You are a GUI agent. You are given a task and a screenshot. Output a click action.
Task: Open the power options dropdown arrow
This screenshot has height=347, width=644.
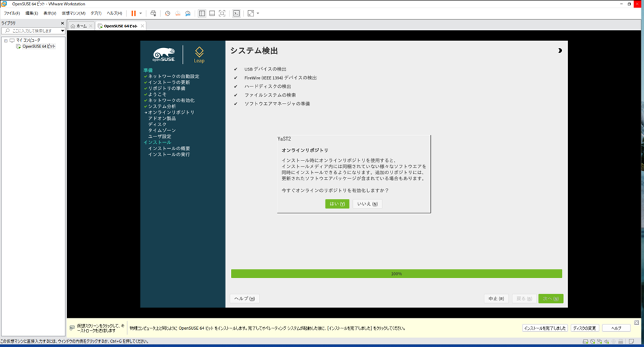click(140, 13)
